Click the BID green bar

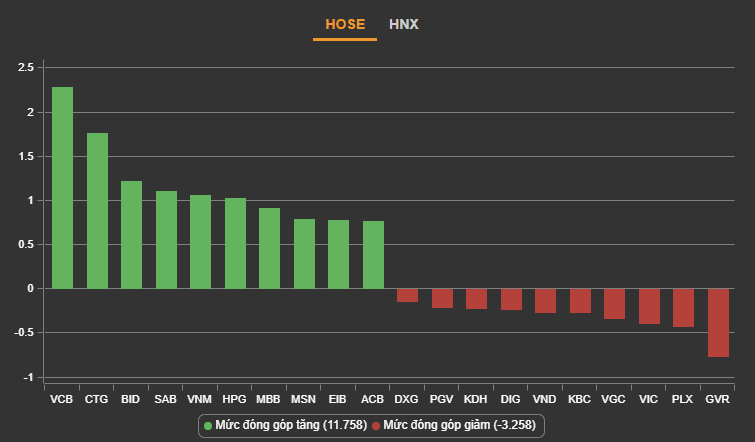[x=131, y=235]
